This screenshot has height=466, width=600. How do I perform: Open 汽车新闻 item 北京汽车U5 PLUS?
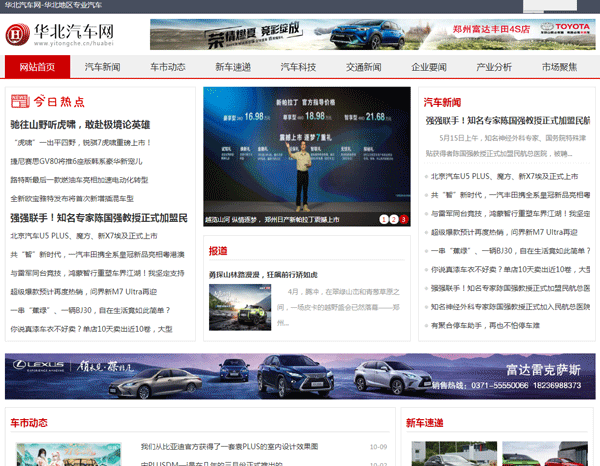[x=504, y=176]
